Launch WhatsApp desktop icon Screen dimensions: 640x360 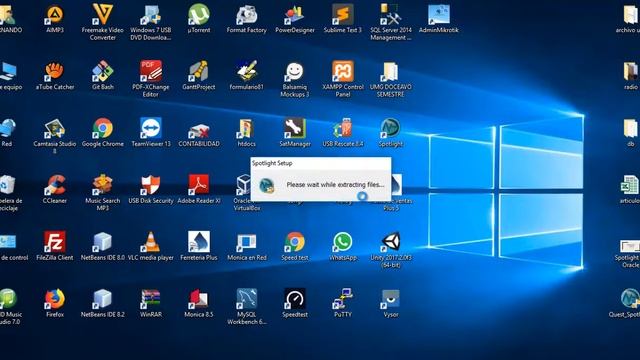coord(343,242)
